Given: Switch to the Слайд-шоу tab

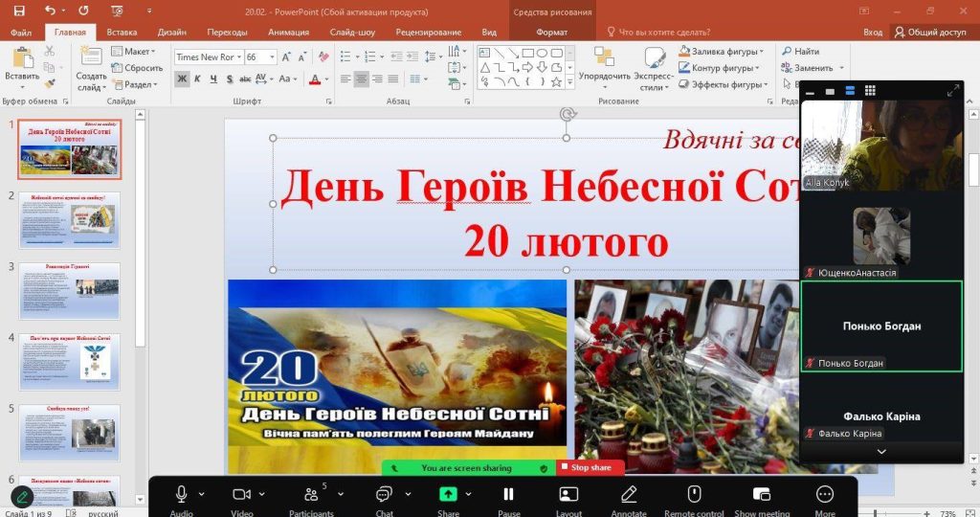Looking at the screenshot, I should 352,32.
